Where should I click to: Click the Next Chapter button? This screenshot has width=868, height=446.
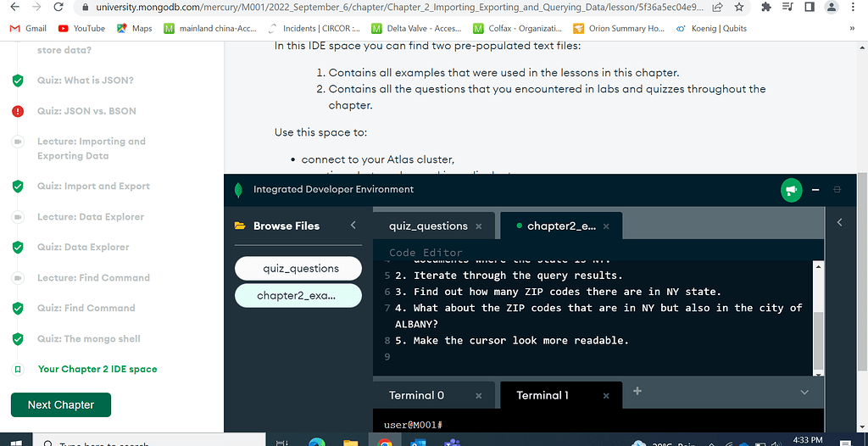[60, 404]
